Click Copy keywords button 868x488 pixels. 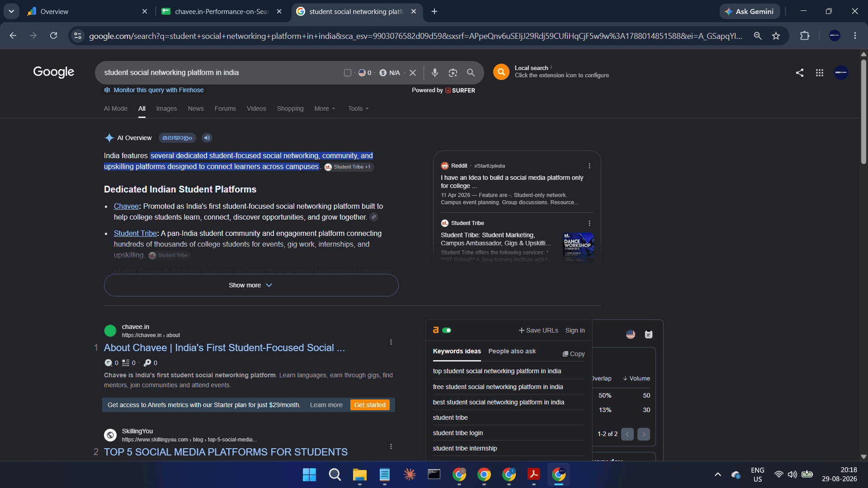click(x=574, y=354)
